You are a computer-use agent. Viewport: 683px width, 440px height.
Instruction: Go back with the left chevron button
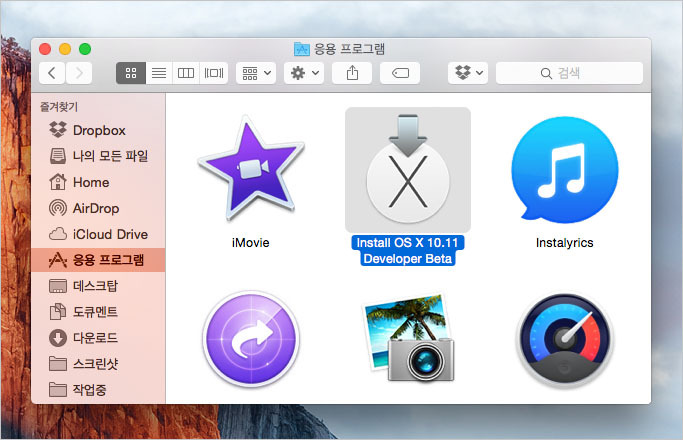[x=52, y=73]
